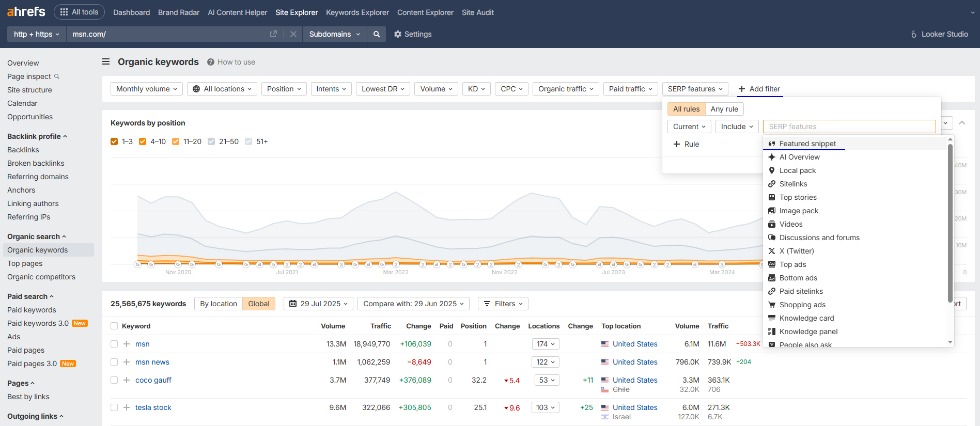Go to Dashboard tab

pos(131,12)
